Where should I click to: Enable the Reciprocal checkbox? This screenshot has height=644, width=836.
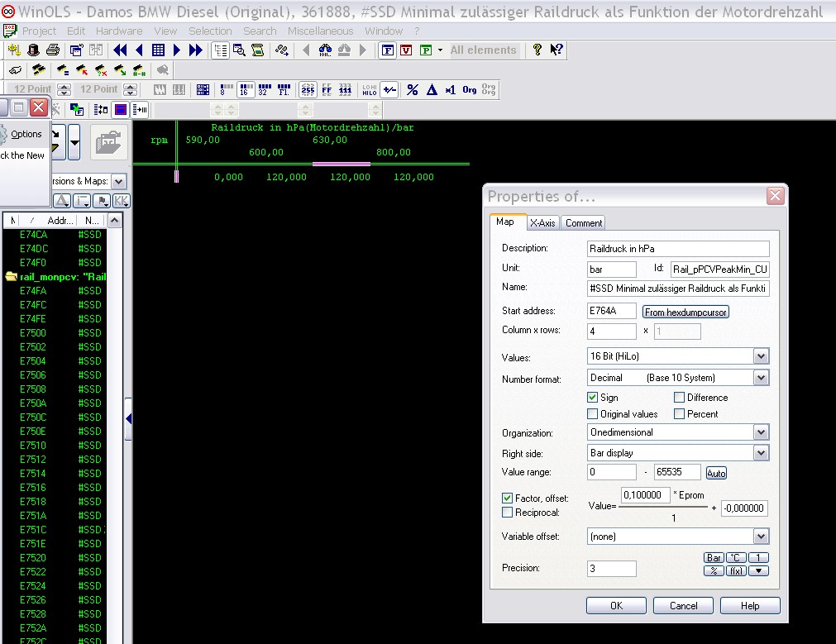(507, 513)
